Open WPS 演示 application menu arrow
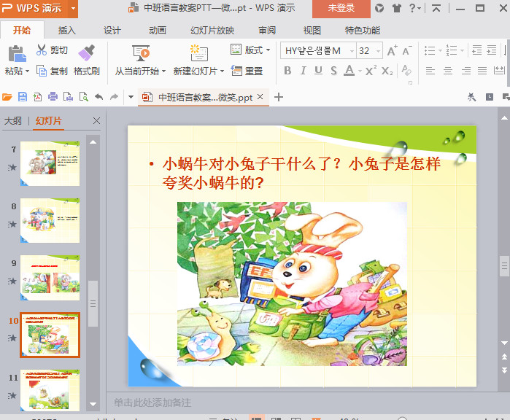Image resolution: width=510 pixels, height=420 pixels. click(73, 8)
